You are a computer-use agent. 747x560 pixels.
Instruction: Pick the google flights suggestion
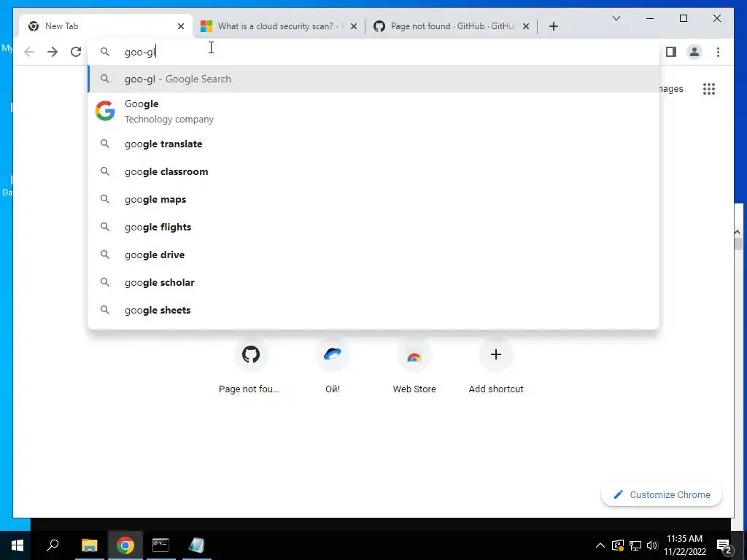(x=374, y=227)
